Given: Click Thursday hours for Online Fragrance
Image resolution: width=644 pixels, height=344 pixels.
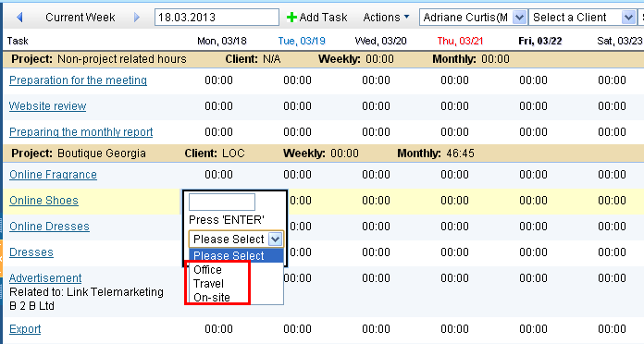Looking at the screenshot, I should (x=454, y=175).
